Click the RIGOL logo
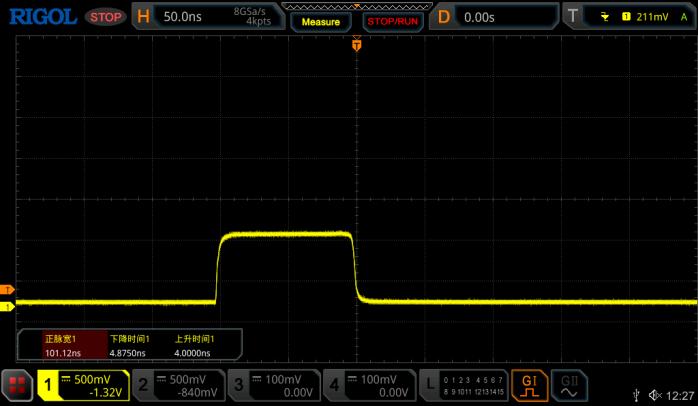This screenshot has height=406, width=698. click(x=39, y=16)
